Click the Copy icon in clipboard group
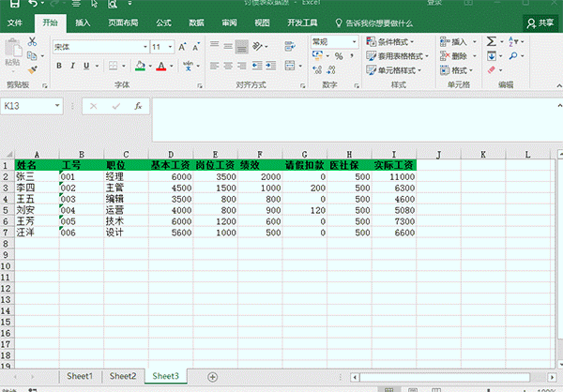Image resolution: width=563 pixels, height=392 pixels. [x=32, y=55]
